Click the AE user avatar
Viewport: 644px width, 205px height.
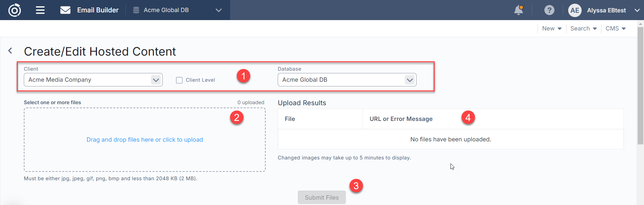tap(575, 10)
